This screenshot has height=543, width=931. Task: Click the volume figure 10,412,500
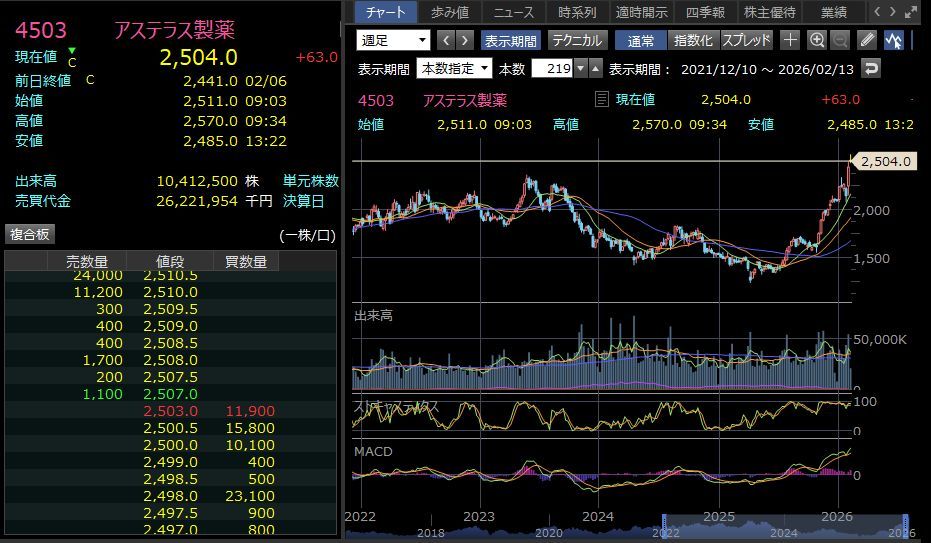coord(197,181)
